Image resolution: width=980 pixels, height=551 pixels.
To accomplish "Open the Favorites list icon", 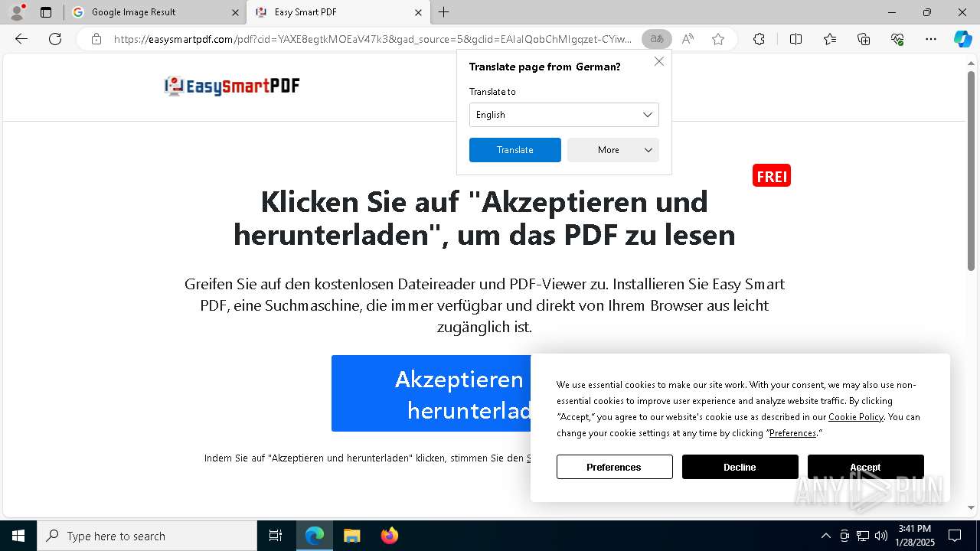I will 830,39.
